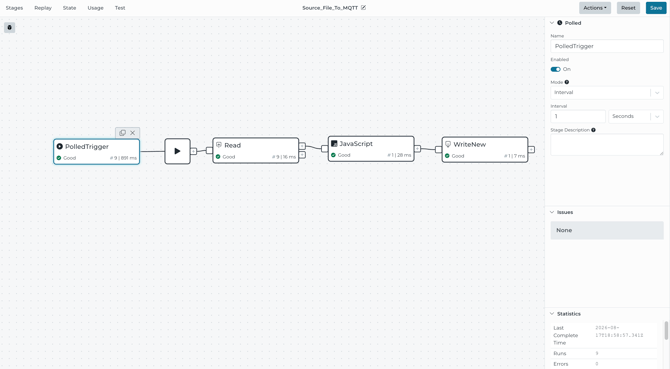
Task: Click the Read stage's lower output port
Action: 302,155
